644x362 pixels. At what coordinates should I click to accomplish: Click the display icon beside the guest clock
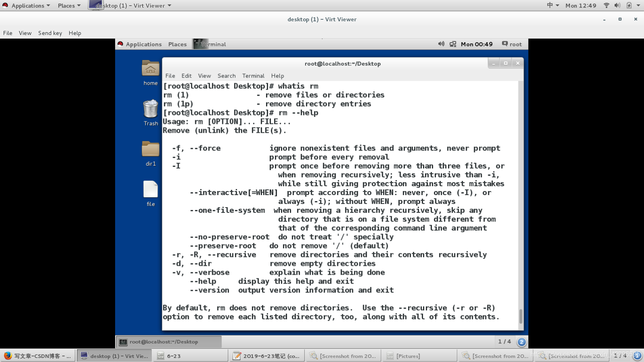[453, 44]
